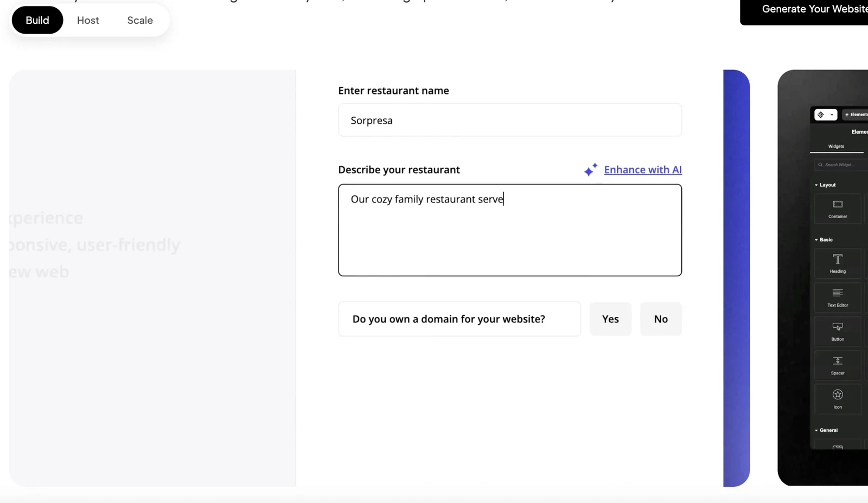Expand the General widgets section

(x=826, y=430)
